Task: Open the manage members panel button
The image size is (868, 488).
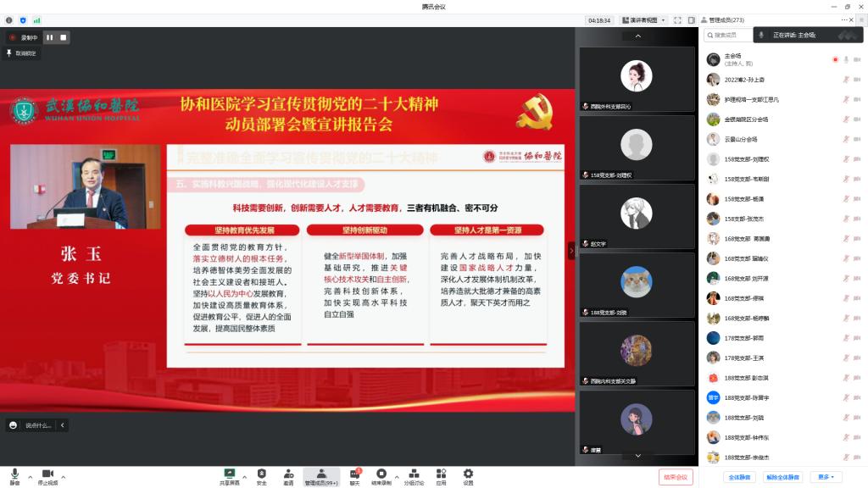Action: [x=321, y=476]
